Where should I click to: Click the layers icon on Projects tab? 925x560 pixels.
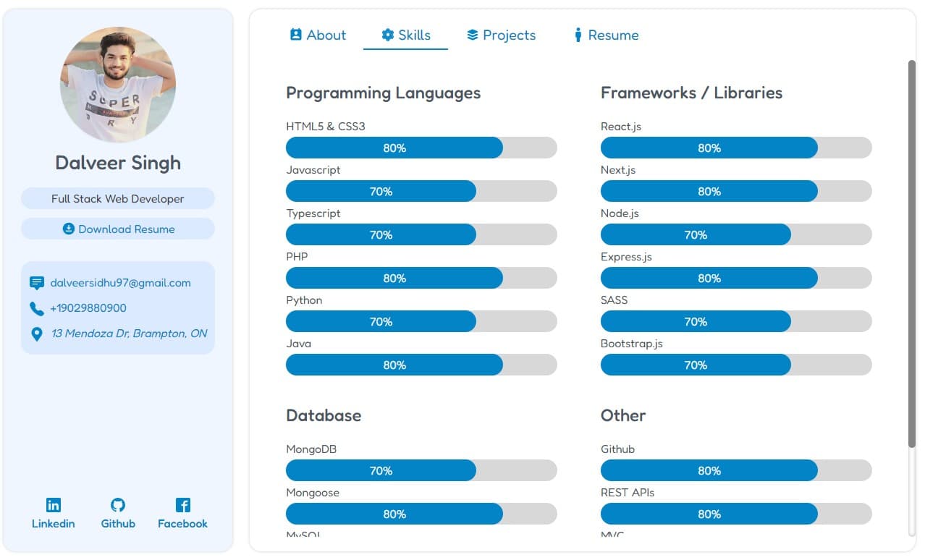tap(473, 35)
